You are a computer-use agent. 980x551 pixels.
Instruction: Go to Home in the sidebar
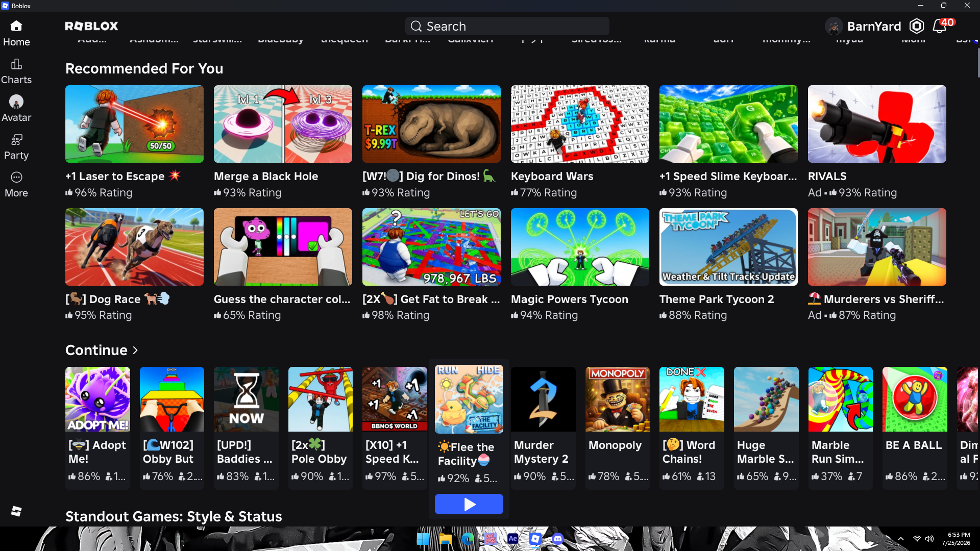(16, 33)
